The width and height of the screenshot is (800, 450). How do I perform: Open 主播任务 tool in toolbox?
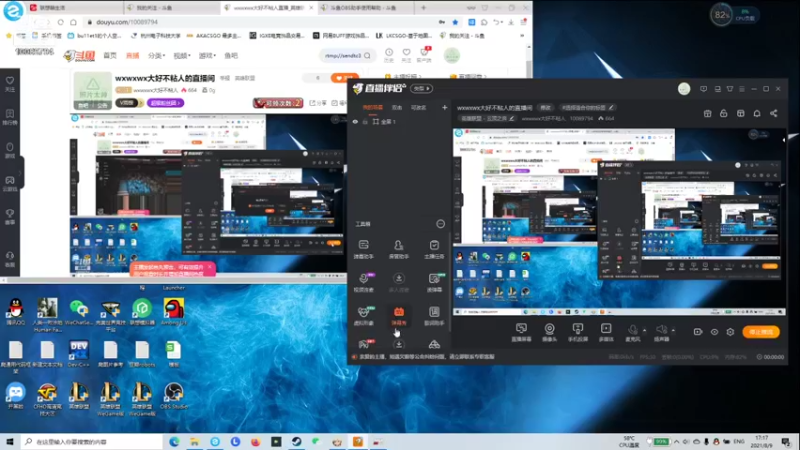click(434, 249)
